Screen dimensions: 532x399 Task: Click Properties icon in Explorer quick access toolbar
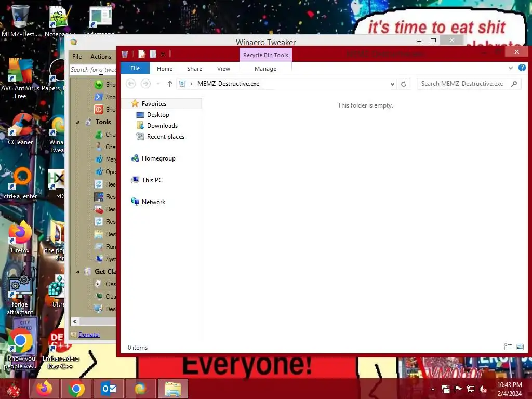142,54
